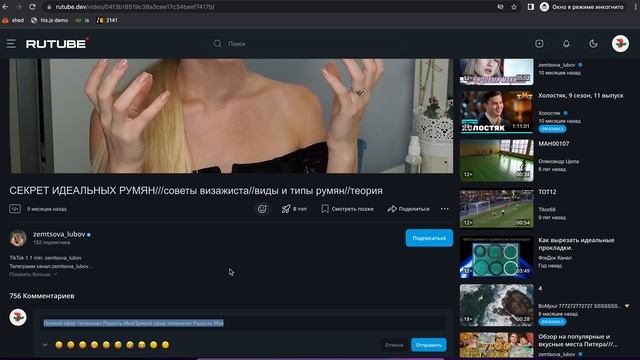Click 'Смотреть позже' bookmark button
The width and height of the screenshot is (640, 360).
click(347, 209)
